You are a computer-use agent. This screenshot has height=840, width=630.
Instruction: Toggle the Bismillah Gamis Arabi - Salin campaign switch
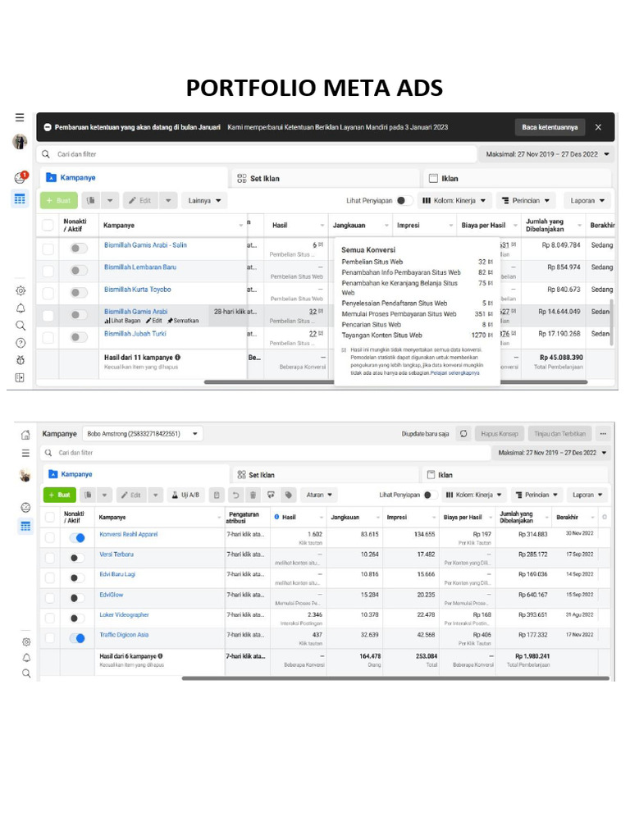coord(79,248)
